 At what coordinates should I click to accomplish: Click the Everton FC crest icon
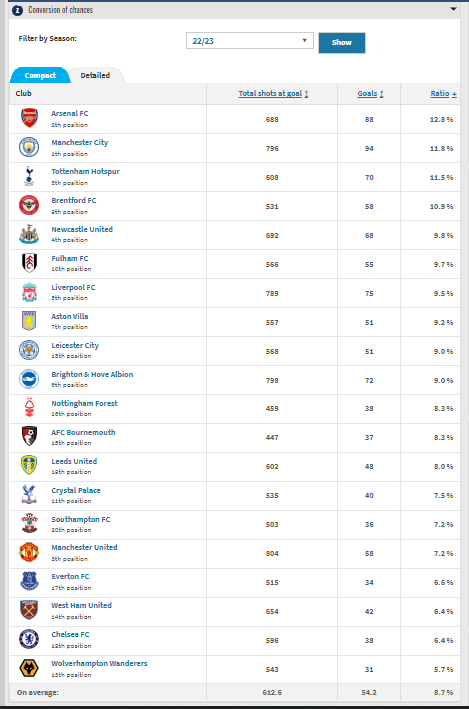[29, 581]
